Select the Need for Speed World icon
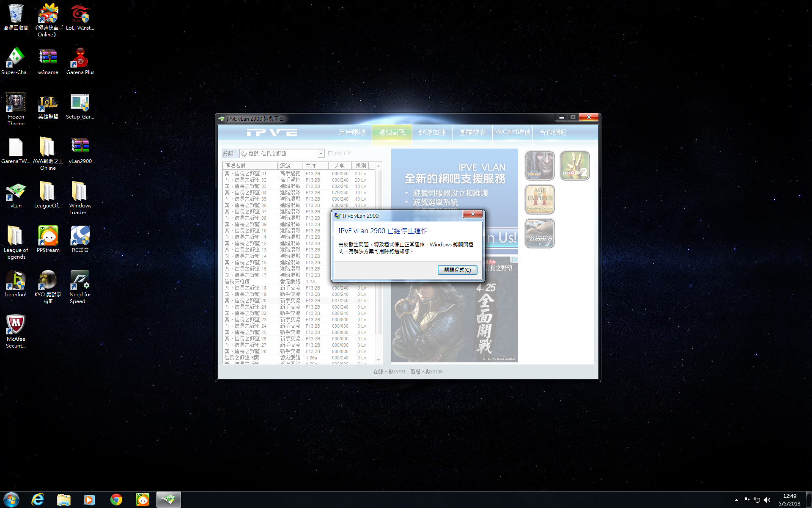812x508 pixels. click(539, 233)
